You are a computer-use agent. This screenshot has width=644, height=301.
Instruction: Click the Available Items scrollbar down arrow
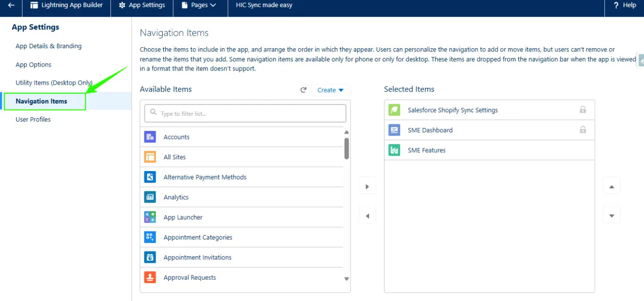click(347, 279)
